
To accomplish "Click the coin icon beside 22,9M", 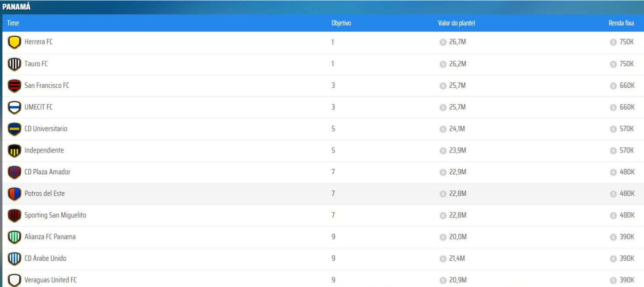I will pos(443,172).
